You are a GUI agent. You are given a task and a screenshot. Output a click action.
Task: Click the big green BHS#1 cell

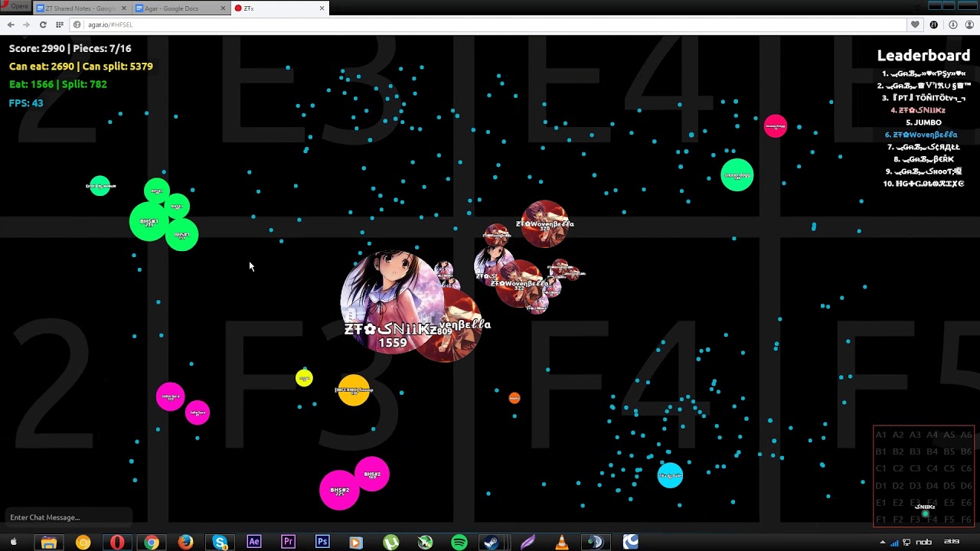coord(149,222)
